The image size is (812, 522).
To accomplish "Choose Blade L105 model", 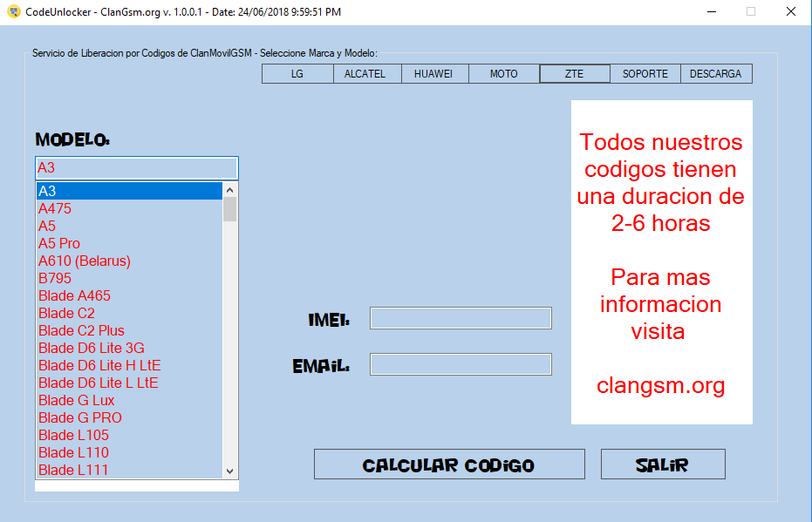I will tap(129, 435).
